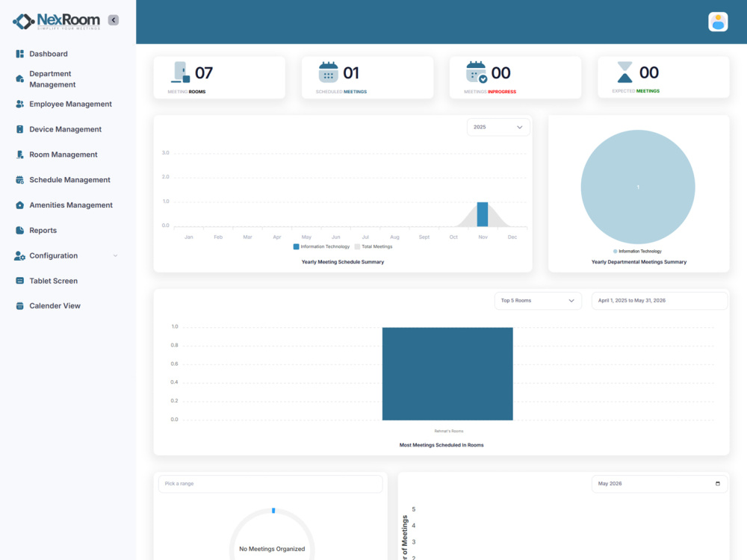Open the user profile avatar
This screenshot has width=747, height=560.
point(717,22)
